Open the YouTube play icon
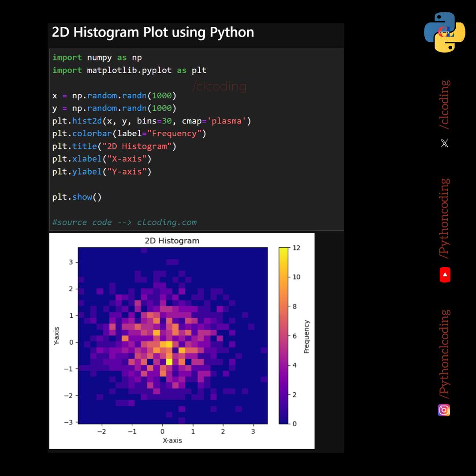This screenshot has height=476, width=476. tap(445, 275)
